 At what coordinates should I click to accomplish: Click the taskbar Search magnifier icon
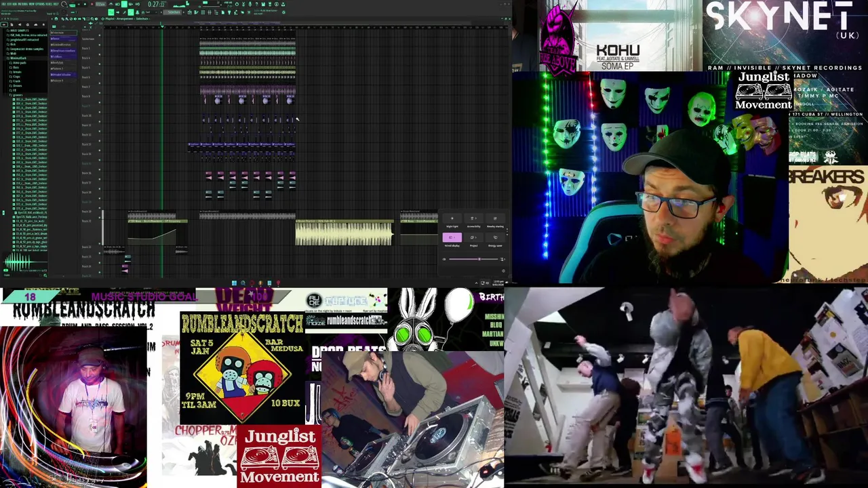click(243, 283)
